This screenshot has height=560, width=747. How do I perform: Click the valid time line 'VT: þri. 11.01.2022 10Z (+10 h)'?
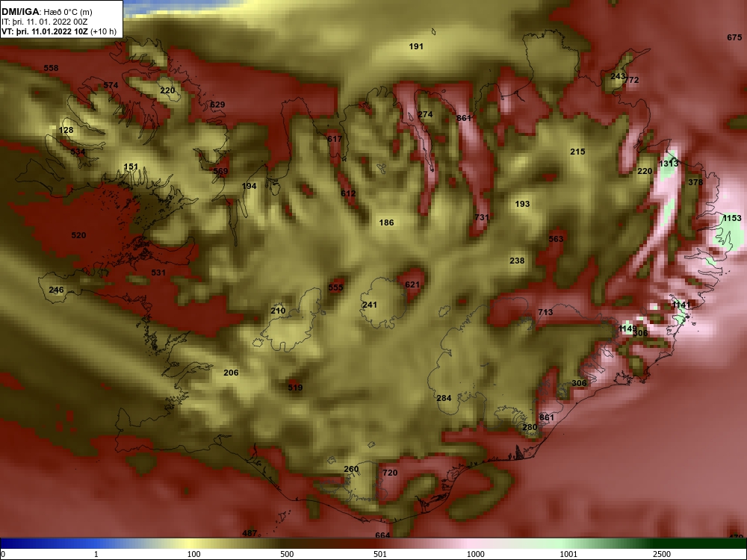[x=58, y=31]
